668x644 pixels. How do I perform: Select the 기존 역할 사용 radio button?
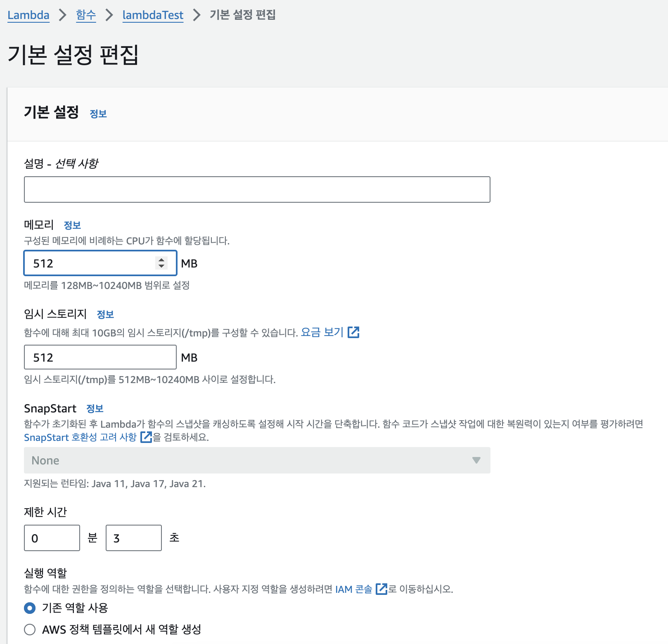pos(30,608)
